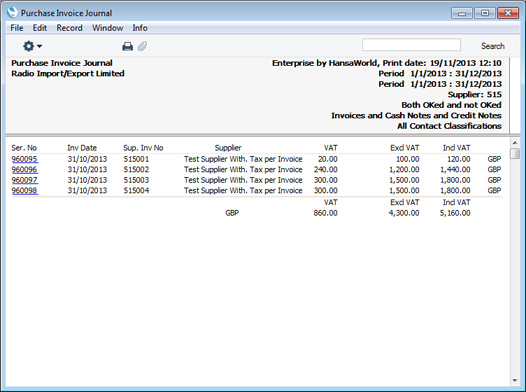Open the Record menu
The height and width of the screenshot is (392, 526).
click(x=69, y=28)
